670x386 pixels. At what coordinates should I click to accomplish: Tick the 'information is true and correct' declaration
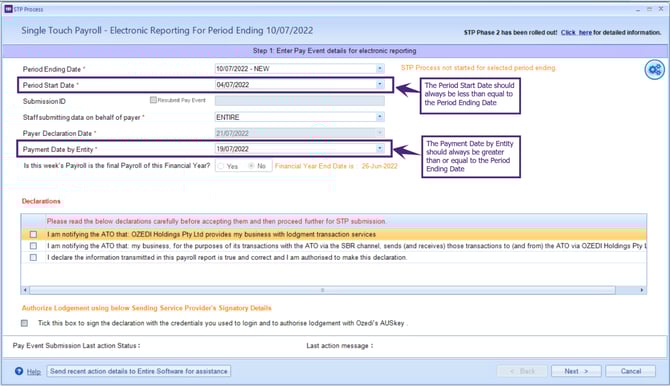33,257
